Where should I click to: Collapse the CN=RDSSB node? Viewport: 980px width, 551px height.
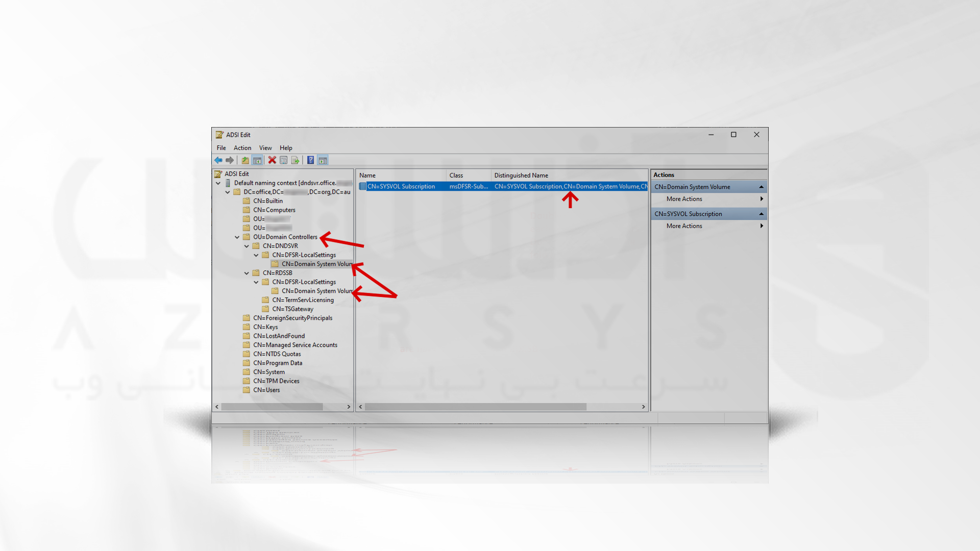point(247,273)
